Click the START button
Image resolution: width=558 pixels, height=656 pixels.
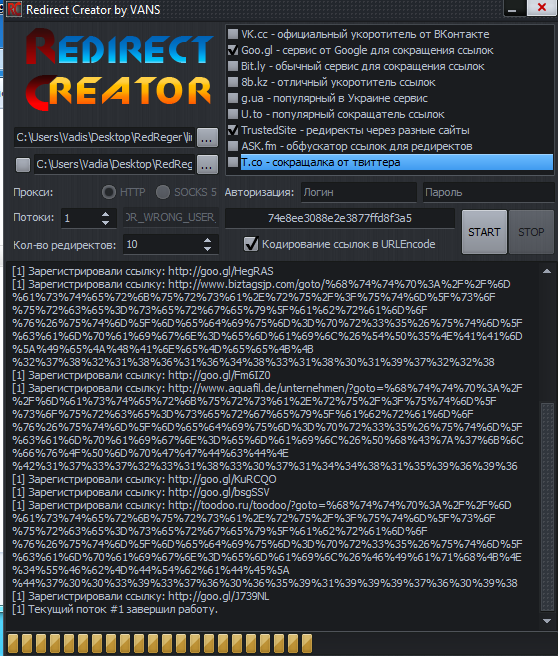click(484, 232)
